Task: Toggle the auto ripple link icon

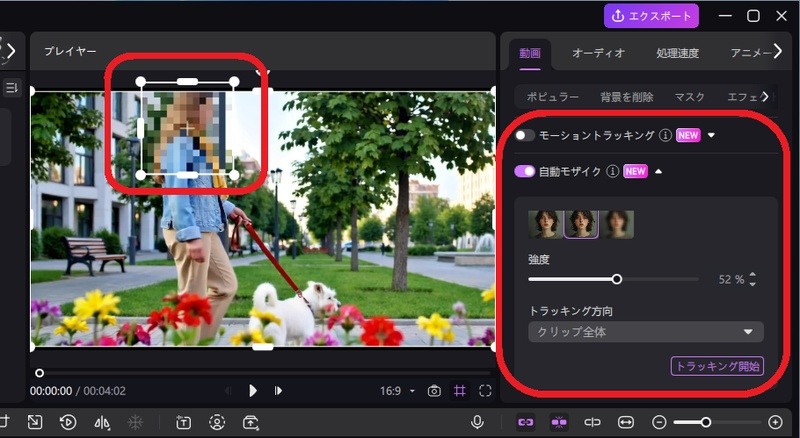Action: [526, 422]
